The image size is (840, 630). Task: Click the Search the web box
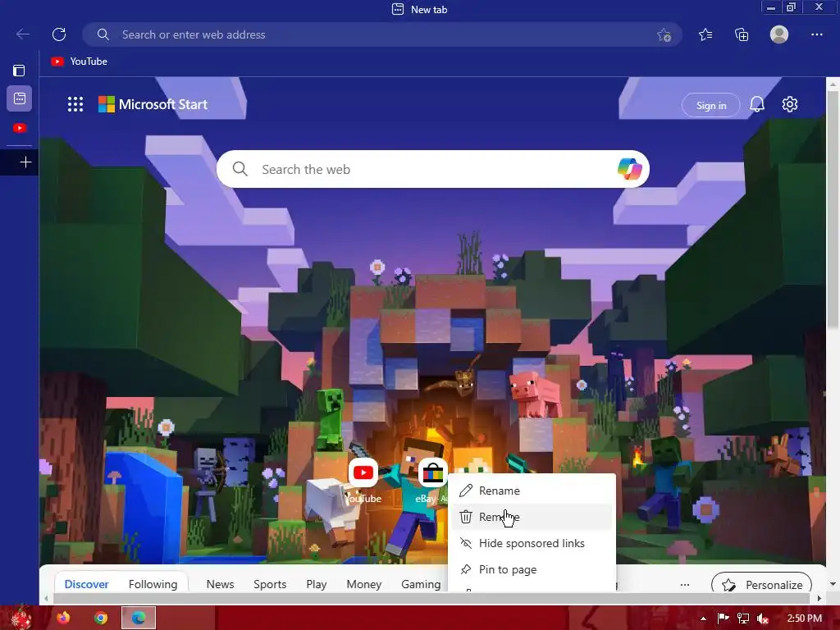click(433, 169)
